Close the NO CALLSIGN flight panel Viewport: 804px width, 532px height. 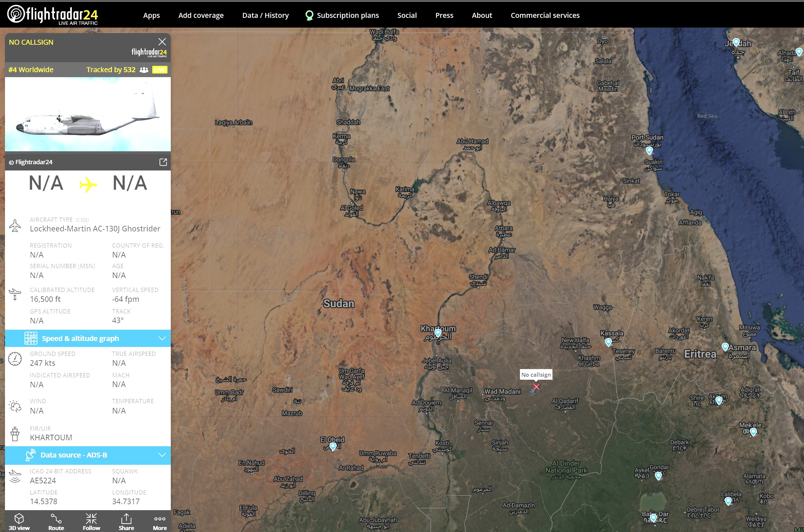pos(162,42)
